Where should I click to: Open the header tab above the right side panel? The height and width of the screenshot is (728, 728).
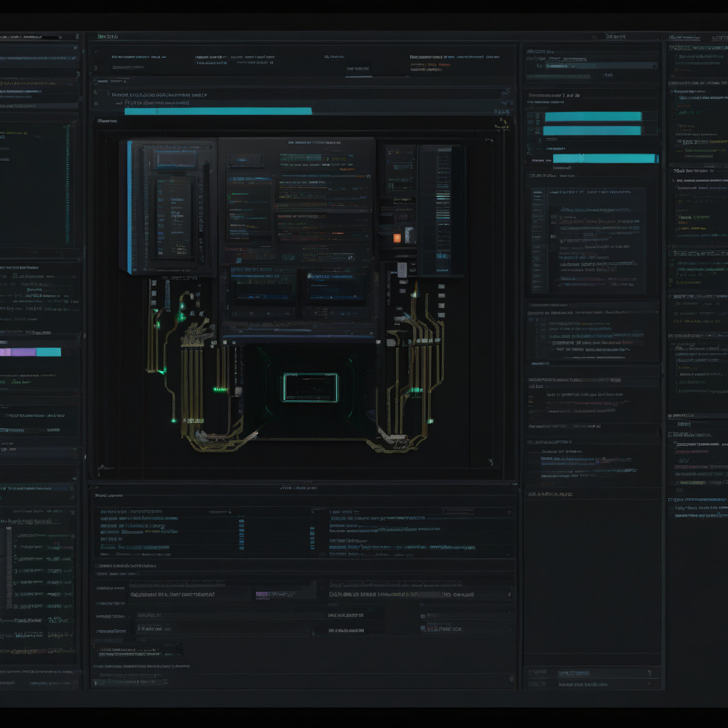point(615,37)
